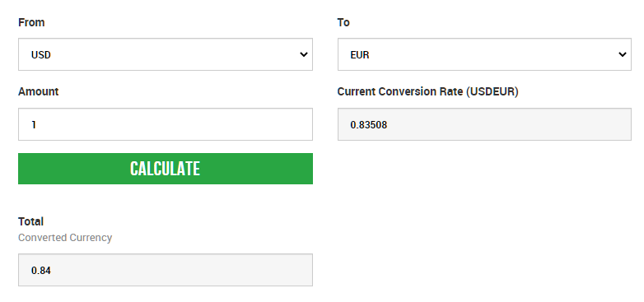
Task: Click the Amount label
Action: [38, 91]
